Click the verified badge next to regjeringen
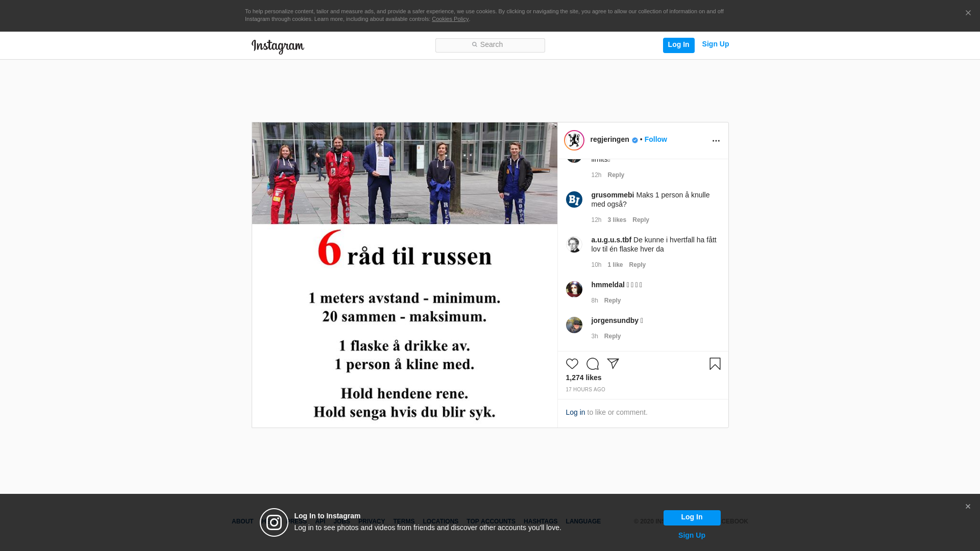Image resolution: width=980 pixels, height=551 pixels. [x=635, y=140]
